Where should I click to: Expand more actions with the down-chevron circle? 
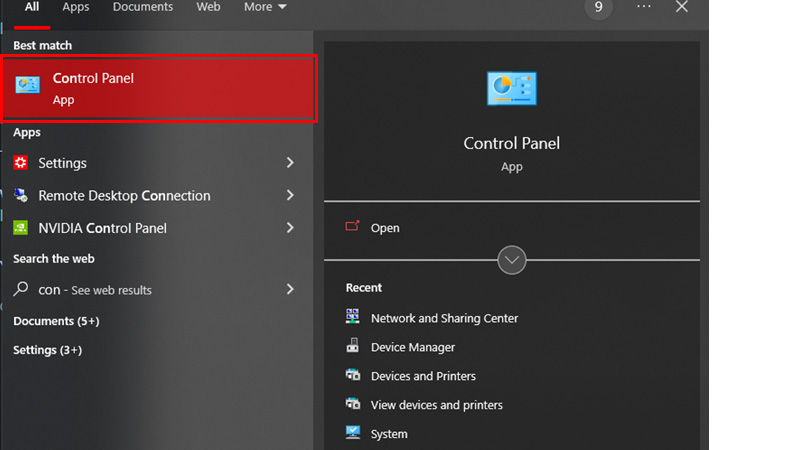pyautogui.click(x=512, y=260)
